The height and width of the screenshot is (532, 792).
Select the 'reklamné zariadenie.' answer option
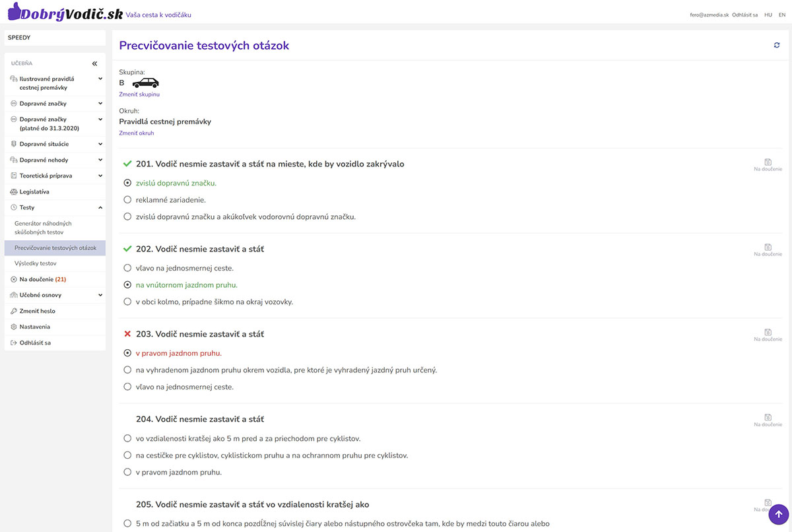[x=128, y=200]
